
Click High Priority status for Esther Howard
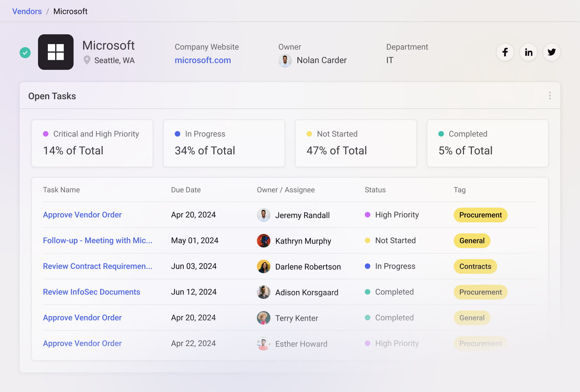[392, 343]
